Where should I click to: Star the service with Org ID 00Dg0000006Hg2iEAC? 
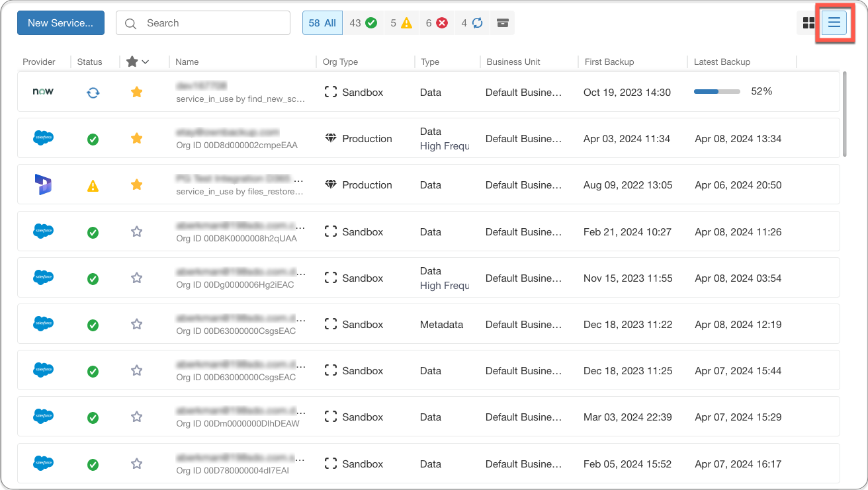coord(137,278)
